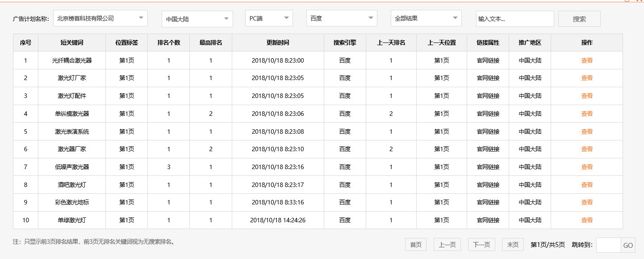Screen dimensions: 644x259
Task: Click 查看 for 单绿激光灯
Action: pos(587,220)
